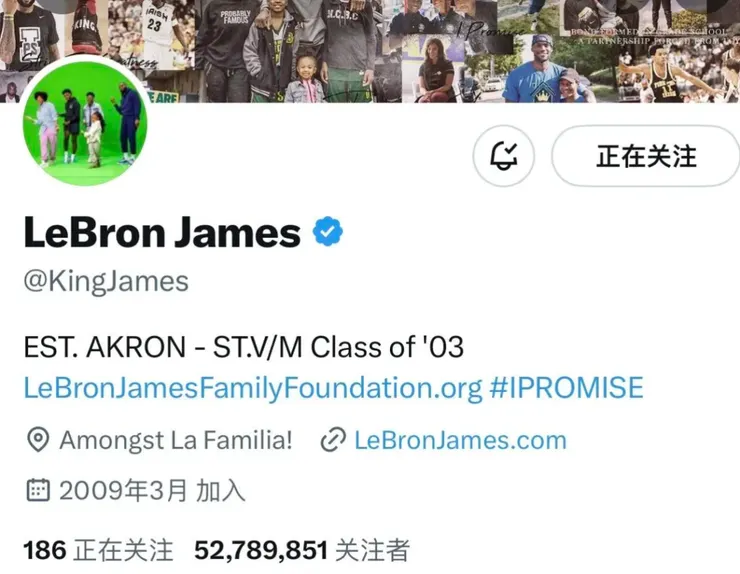Visit the LeBronJames.com website link

click(460, 440)
